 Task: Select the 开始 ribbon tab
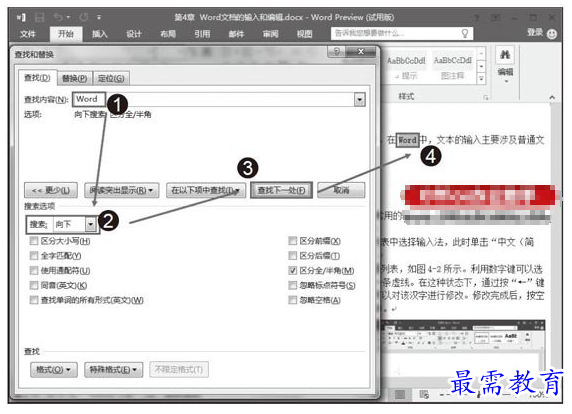(x=66, y=34)
